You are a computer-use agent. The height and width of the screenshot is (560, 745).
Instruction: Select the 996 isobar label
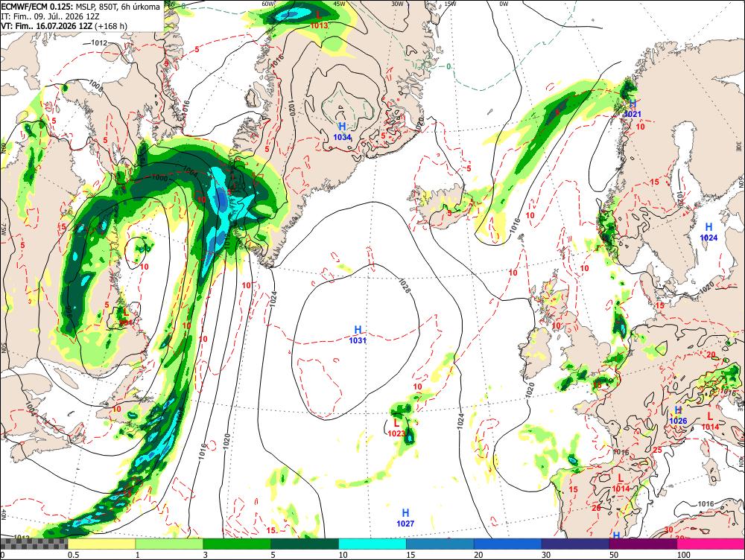click(69, 312)
